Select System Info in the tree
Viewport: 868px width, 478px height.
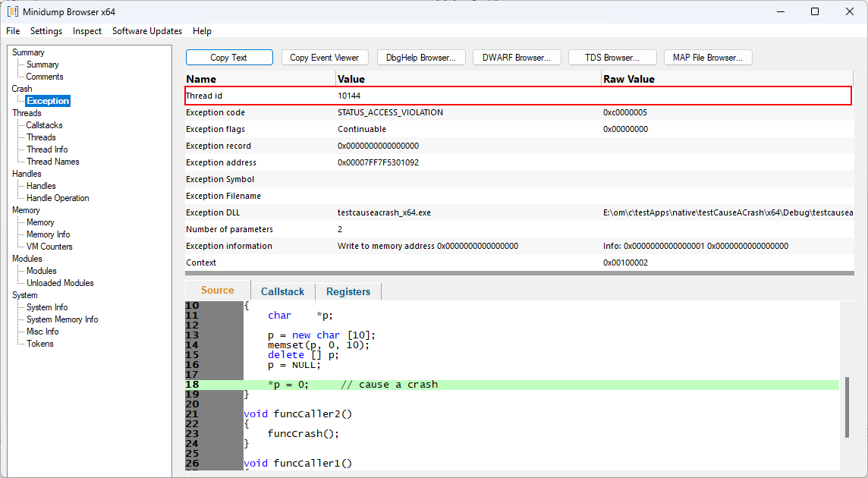pyautogui.click(x=47, y=307)
